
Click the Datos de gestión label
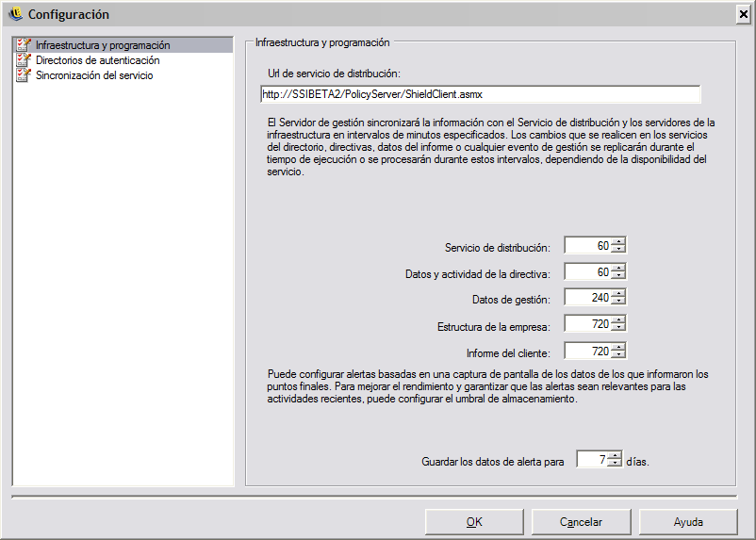511,300
